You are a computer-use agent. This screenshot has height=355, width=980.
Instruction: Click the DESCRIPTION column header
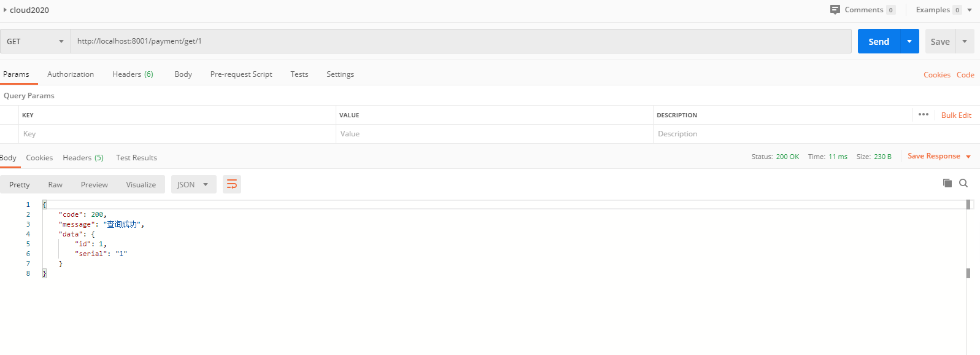coord(677,115)
